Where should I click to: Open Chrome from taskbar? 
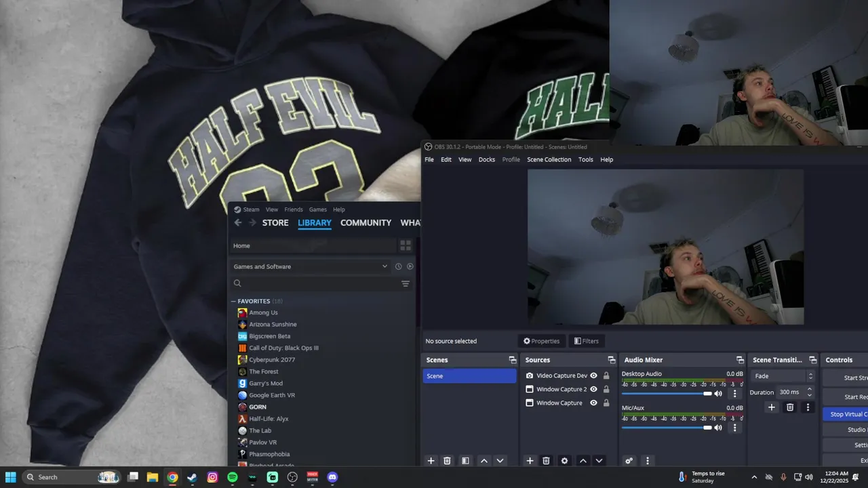(173, 477)
